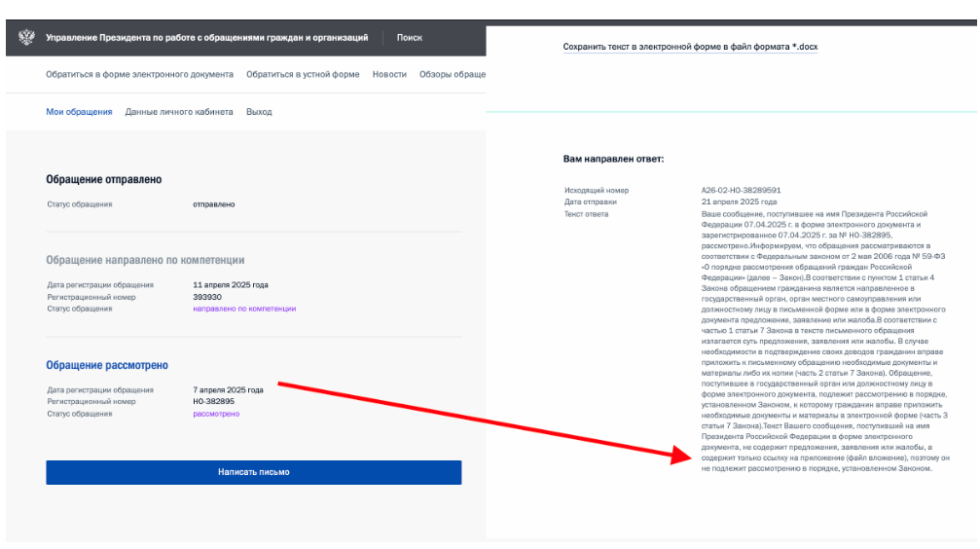Click the eagle emblem logo in the header

click(x=26, y=38)
